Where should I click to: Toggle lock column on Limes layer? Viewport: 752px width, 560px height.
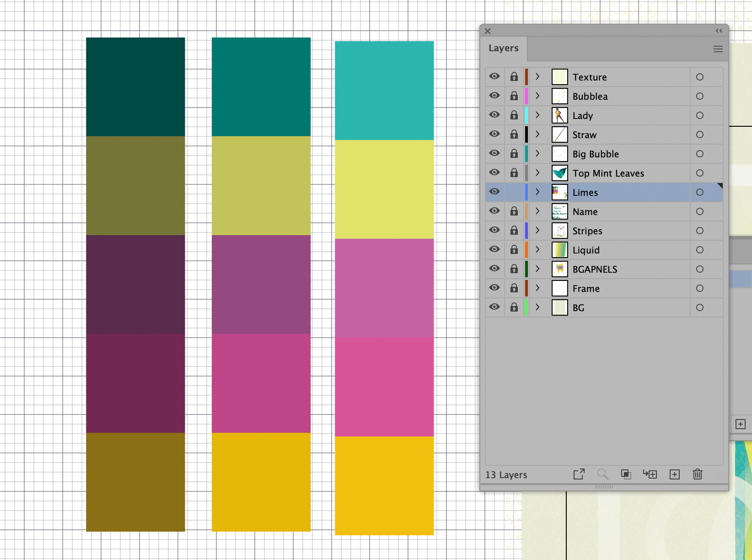coord(514,192)
